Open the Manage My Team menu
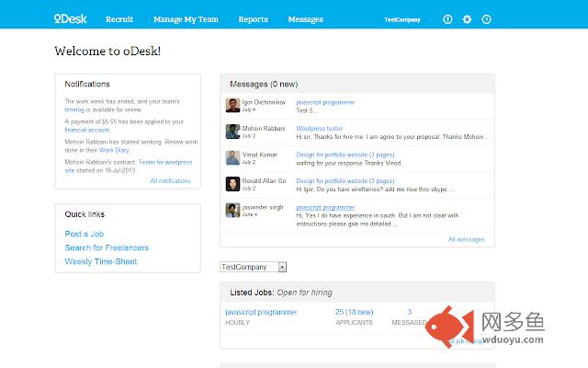Image resolution: width=588 pixels, height=368 pixels. (x=186, y=19)
